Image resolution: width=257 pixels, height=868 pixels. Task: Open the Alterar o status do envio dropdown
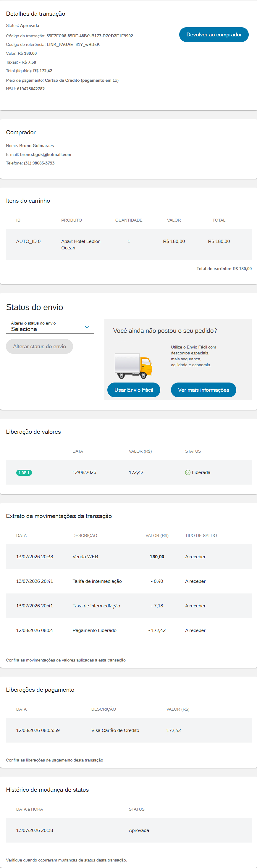pos(50,326)
